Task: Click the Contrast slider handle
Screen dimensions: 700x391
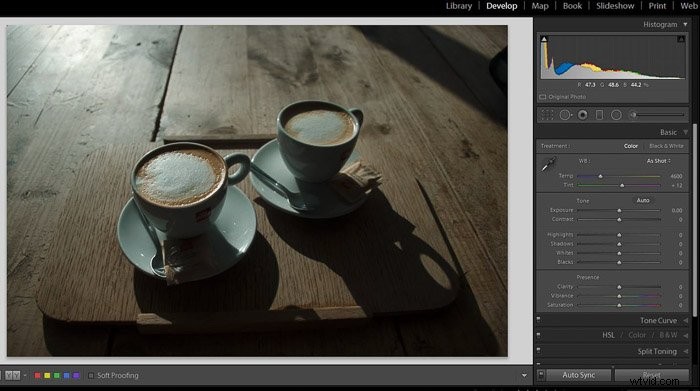Action: 619,220
